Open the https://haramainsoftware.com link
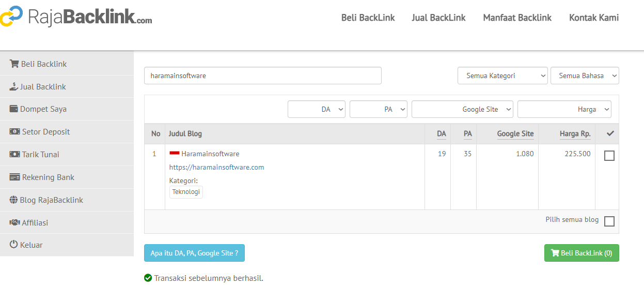Viewport: 644px width, 285px height. [x=217, y=167]
